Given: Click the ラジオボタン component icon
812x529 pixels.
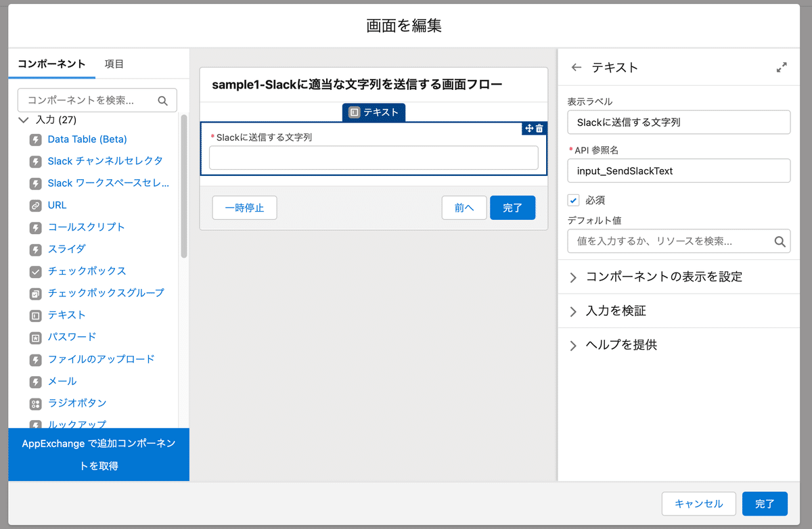Looking at the screenshot, I should [36, 403].
